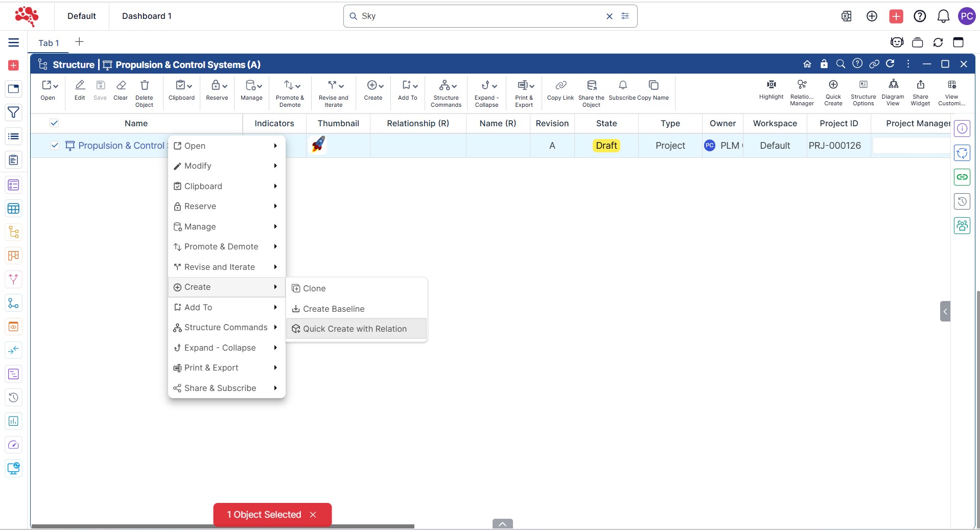Open the filter icon in left sidebar
The image size is (980, 530).
tap(14, 112)
